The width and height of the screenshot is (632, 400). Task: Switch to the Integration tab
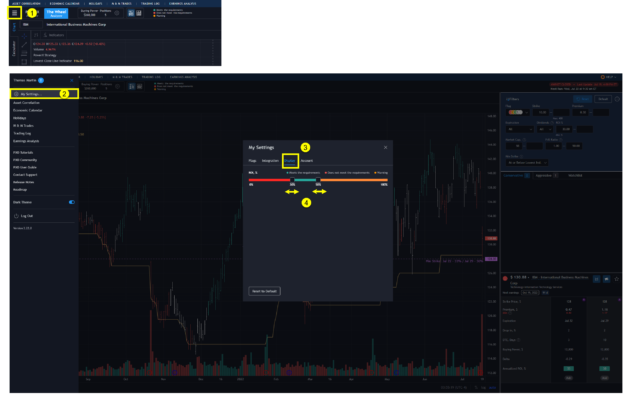pyautogui.click(x=270, y=160)
